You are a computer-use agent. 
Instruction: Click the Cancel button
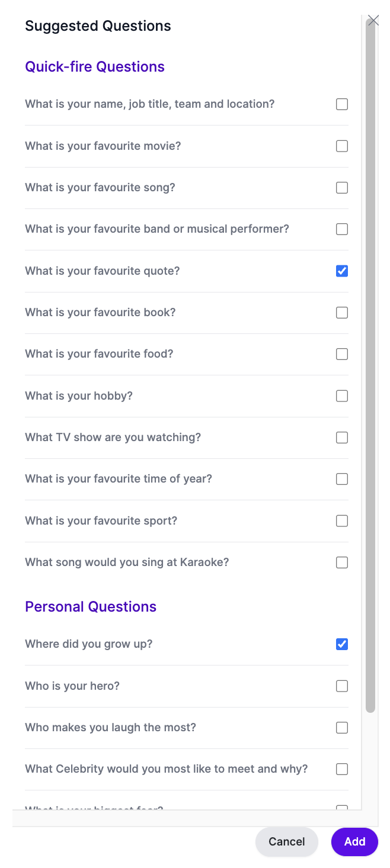[x=287, y=842]
